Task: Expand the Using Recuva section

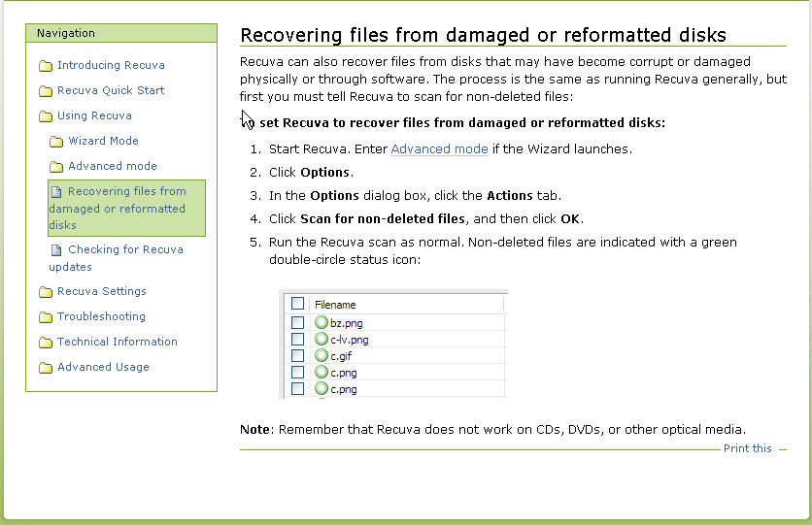Action: coord(94,115)
